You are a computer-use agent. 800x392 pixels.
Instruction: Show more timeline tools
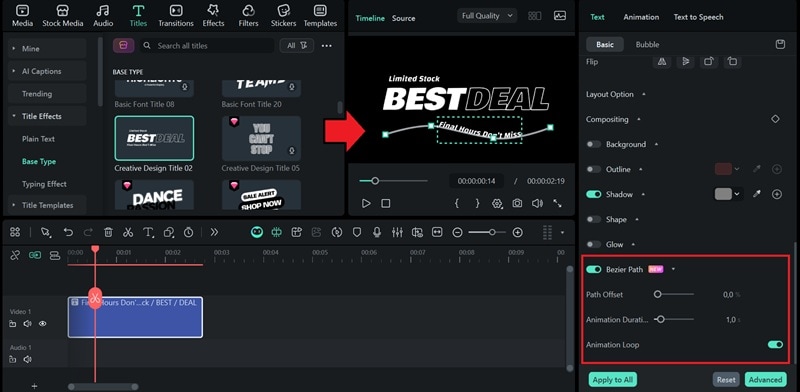(214, 232)
